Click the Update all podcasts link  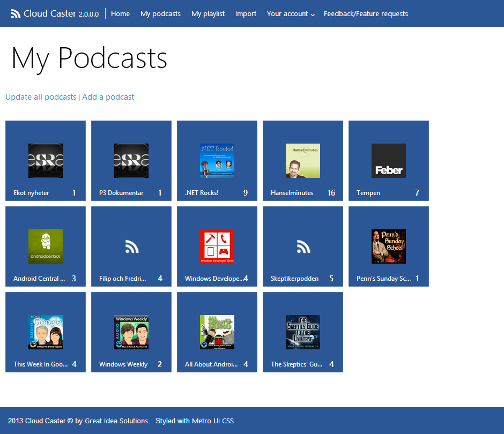point(41,97)
